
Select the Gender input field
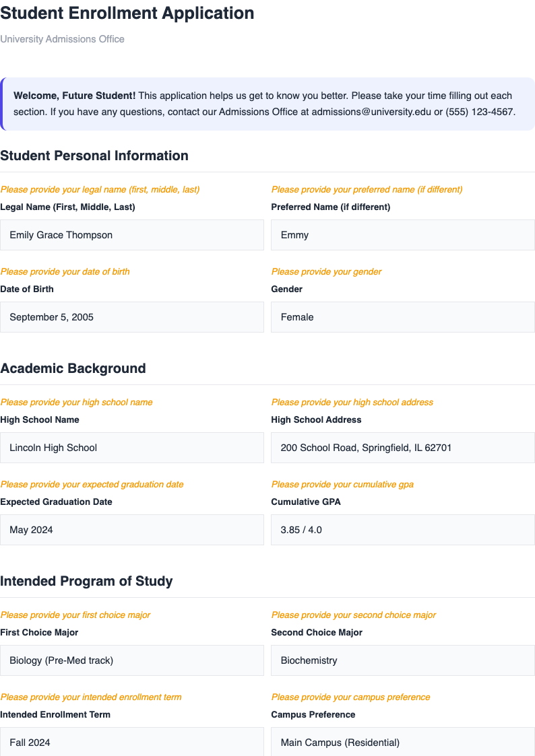pos(402,316)
